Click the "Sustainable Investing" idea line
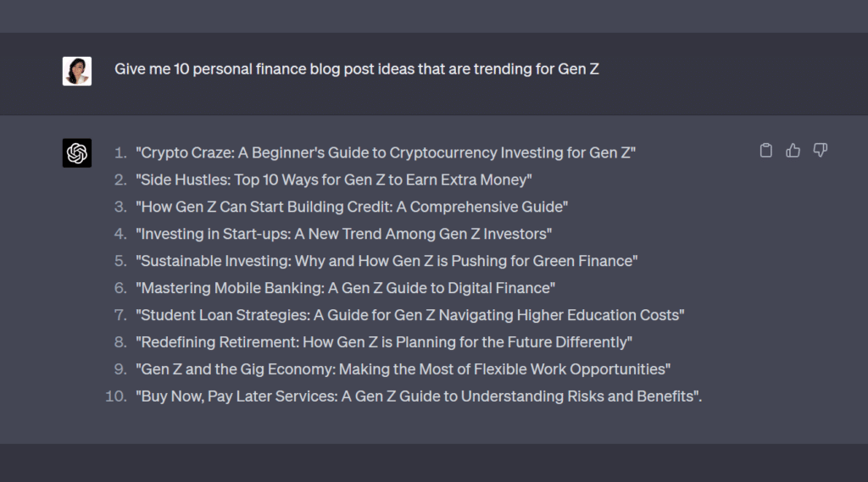The image size is (868, 482). click(387, 261)
